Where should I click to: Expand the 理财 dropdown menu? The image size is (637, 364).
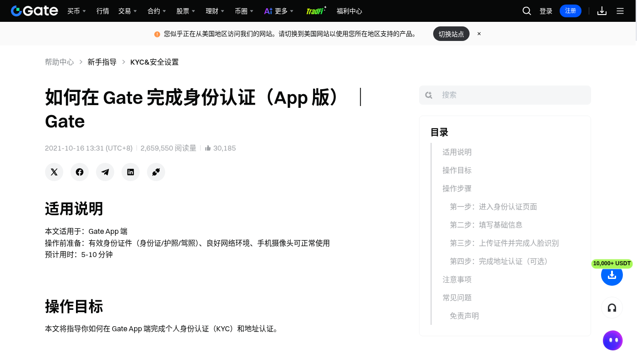(215, 11)
